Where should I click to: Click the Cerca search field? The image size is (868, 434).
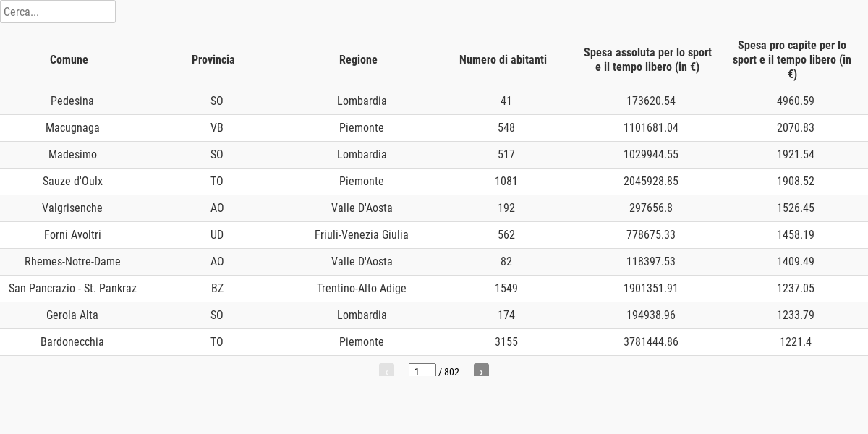point(58,12)
